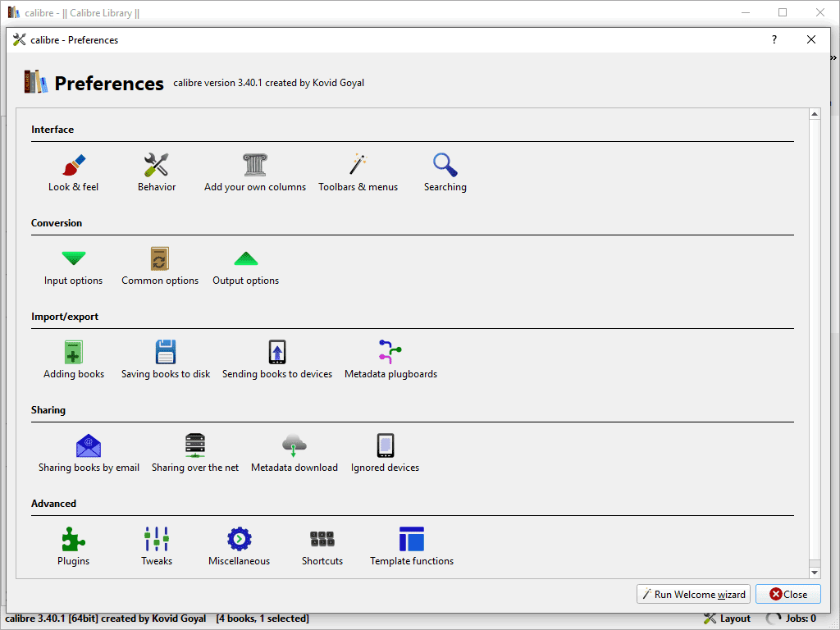Close Preferences dialog with title bar X
840x630 pixels.
(811, 39)
